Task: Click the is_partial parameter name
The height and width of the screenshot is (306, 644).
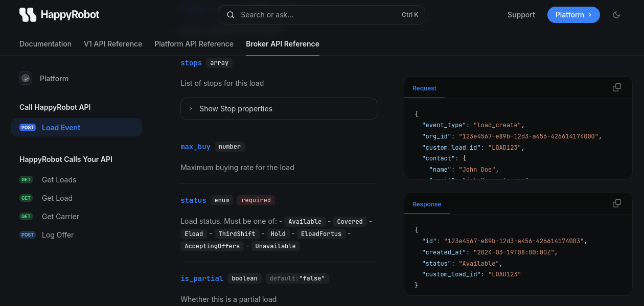Action: coord(202,278)
